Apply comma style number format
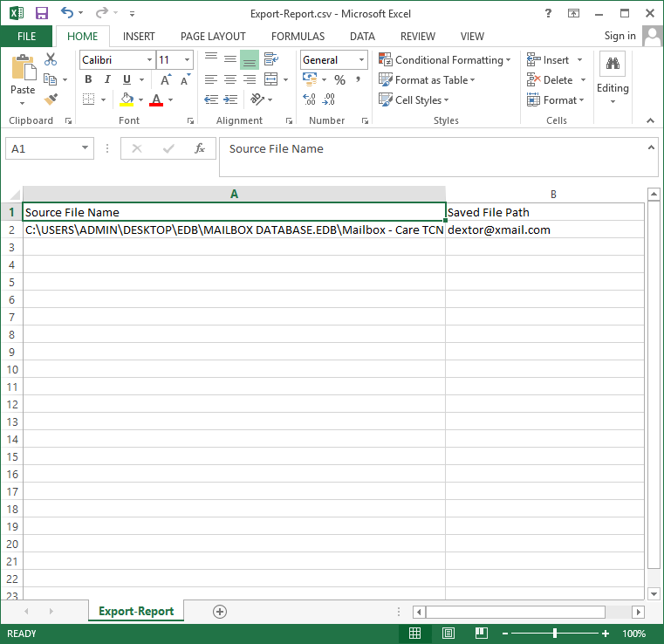Viewport: 664px width, 644px height. click(x=359, y=79)
